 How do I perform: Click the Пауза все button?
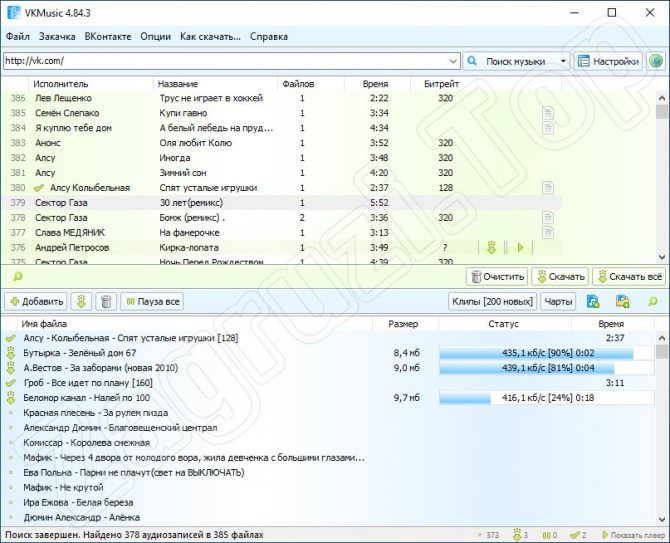point(152,302)
